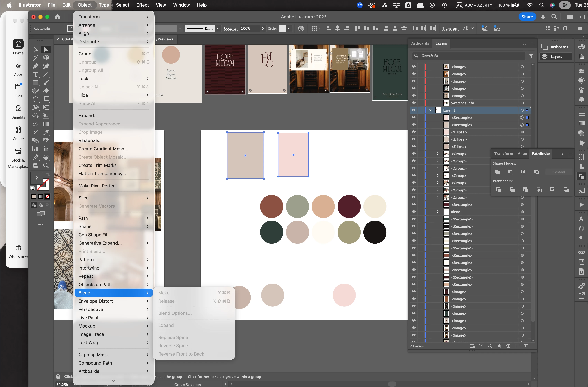Toggle visibility of the Blend layer

pyautogui.click(x=414, y=212)
